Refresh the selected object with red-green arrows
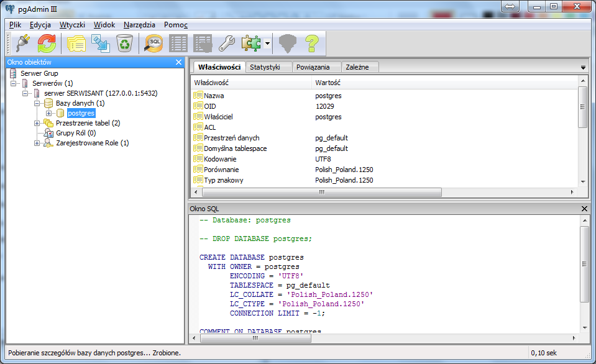This screenshot has width=596, height=364. click(47, 43)
